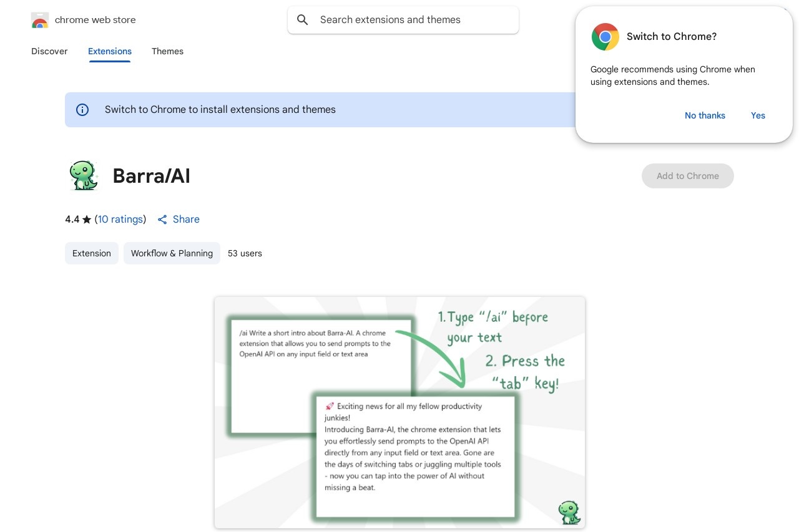This screenshot has width=799, height=532.
Task: Open the Discover tab
Action: [49, 51]
